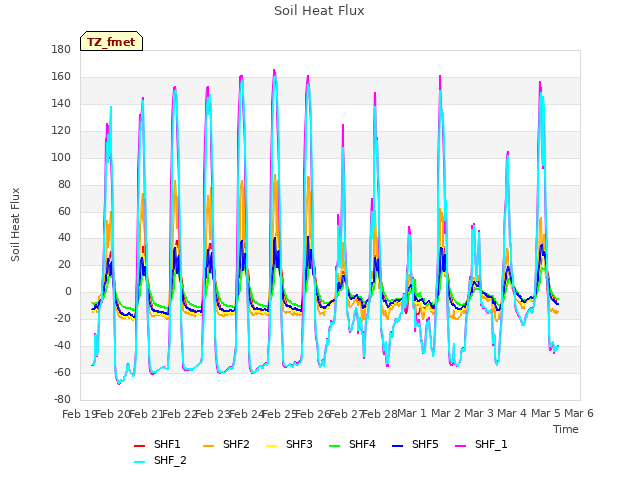Click the red SHF1 legend color marker
Viewport: 640px width, 480px height.
140,446
